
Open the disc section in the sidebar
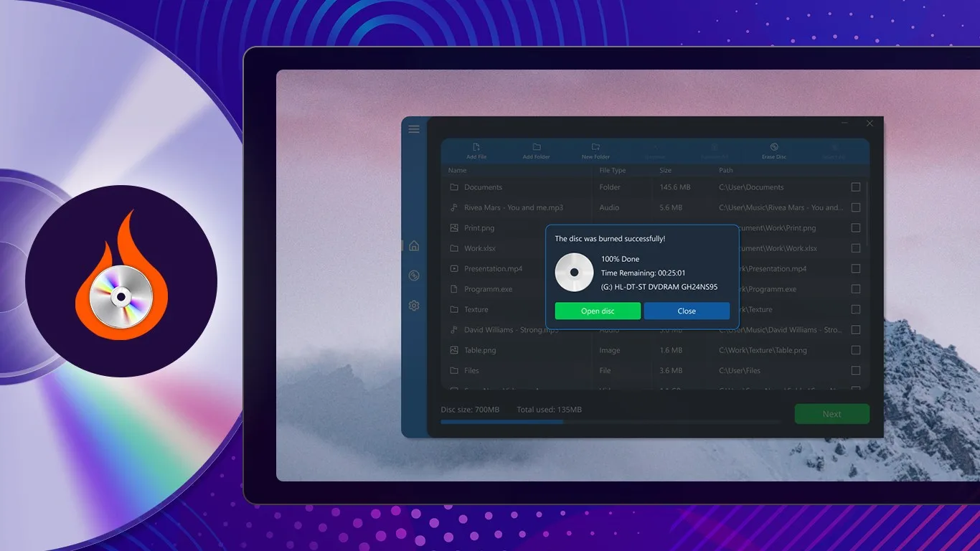tap(414, 275)
